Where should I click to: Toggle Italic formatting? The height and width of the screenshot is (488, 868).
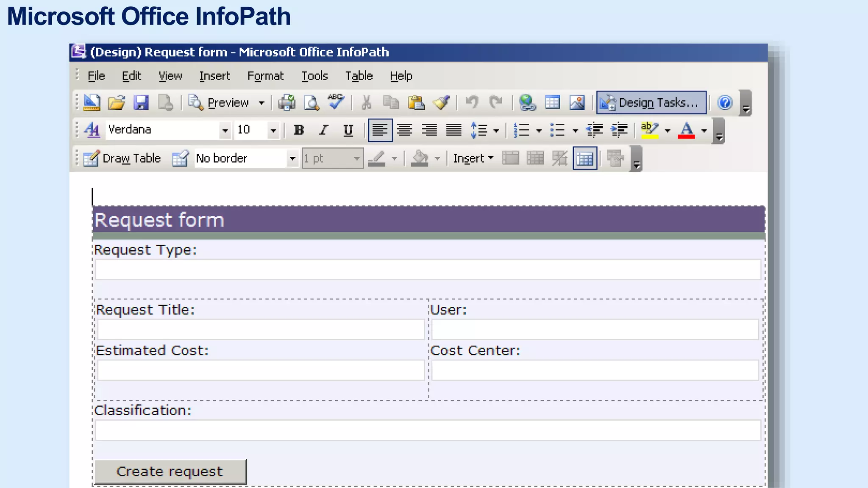click(x=324, y=130)
